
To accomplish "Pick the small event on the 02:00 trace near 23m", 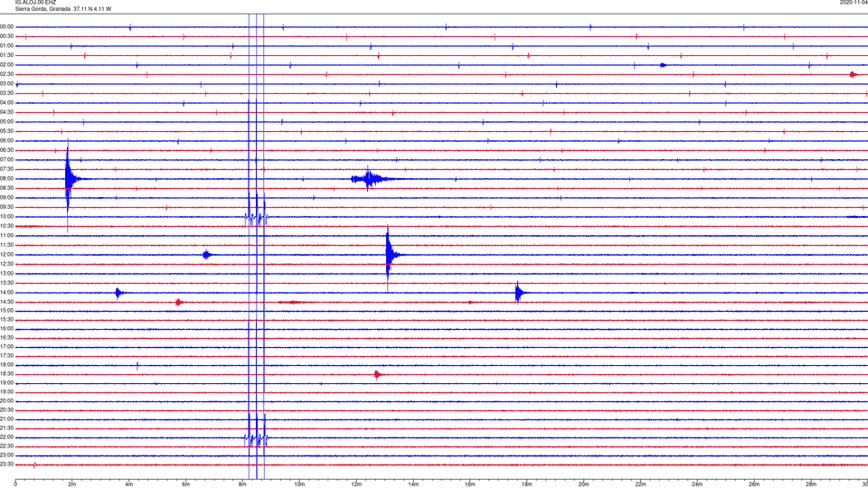I will pos(663,65).
